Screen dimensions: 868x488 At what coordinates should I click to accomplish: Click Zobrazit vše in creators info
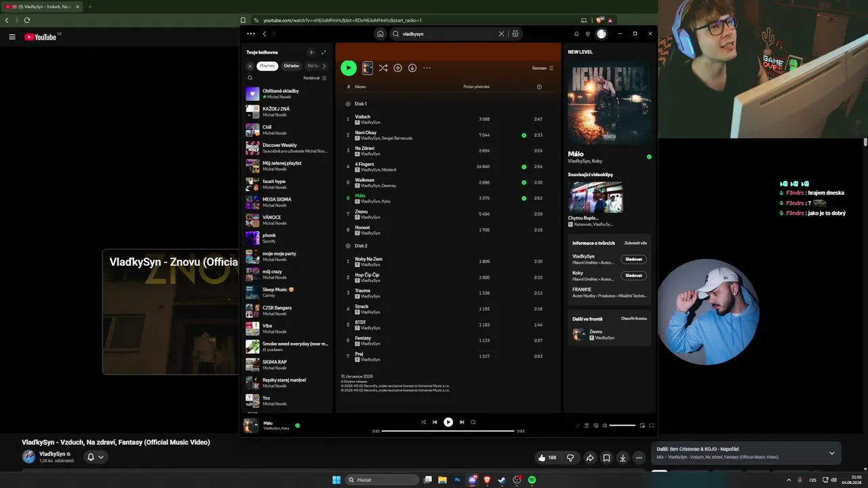pyautogui.click(x=635, y=243)
